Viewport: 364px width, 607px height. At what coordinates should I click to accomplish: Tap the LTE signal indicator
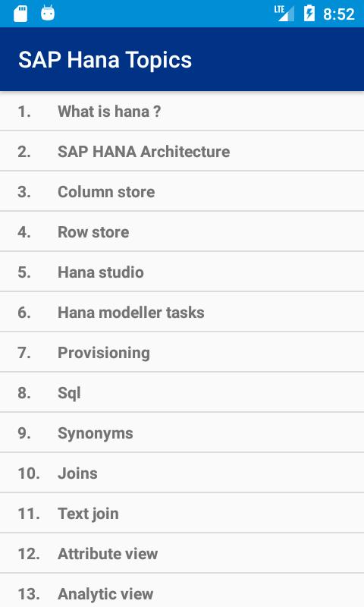pyautogui.click(x=284, y=14)
